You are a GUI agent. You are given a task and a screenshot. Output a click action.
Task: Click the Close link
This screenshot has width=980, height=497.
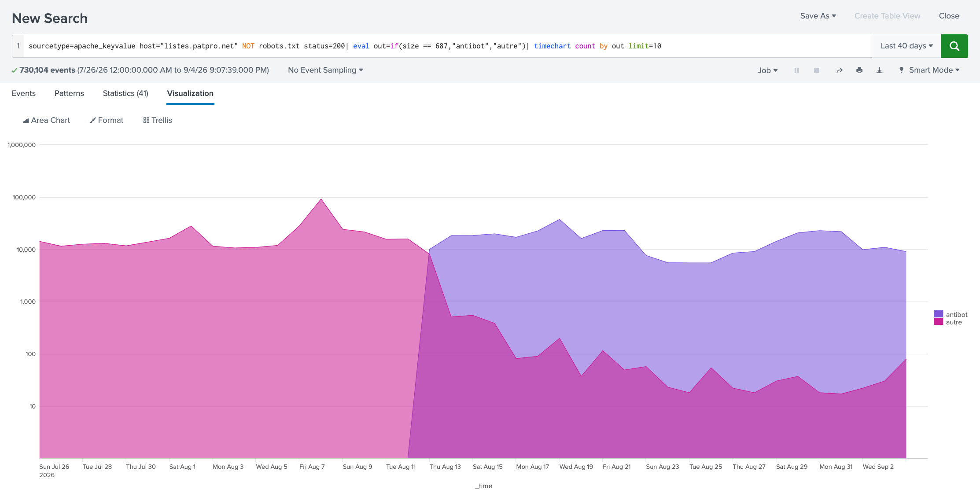pos(949,16)
